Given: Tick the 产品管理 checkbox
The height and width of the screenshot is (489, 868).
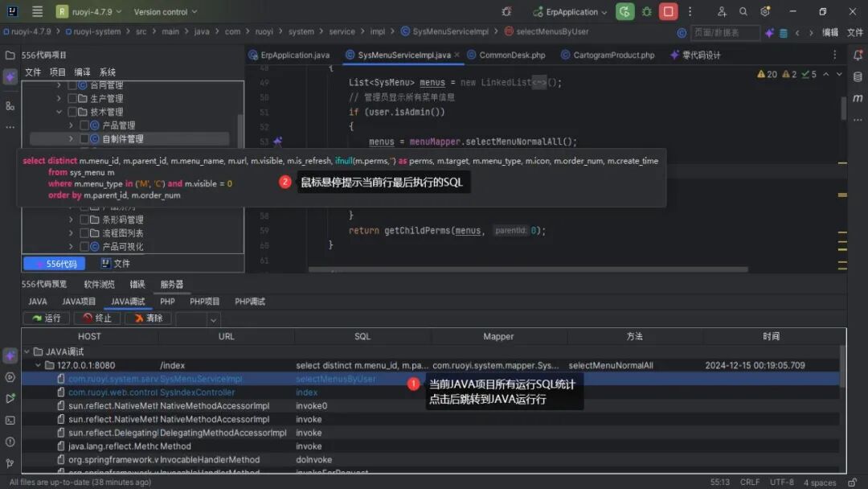Looking at the screenshot, I should [84, 125].
